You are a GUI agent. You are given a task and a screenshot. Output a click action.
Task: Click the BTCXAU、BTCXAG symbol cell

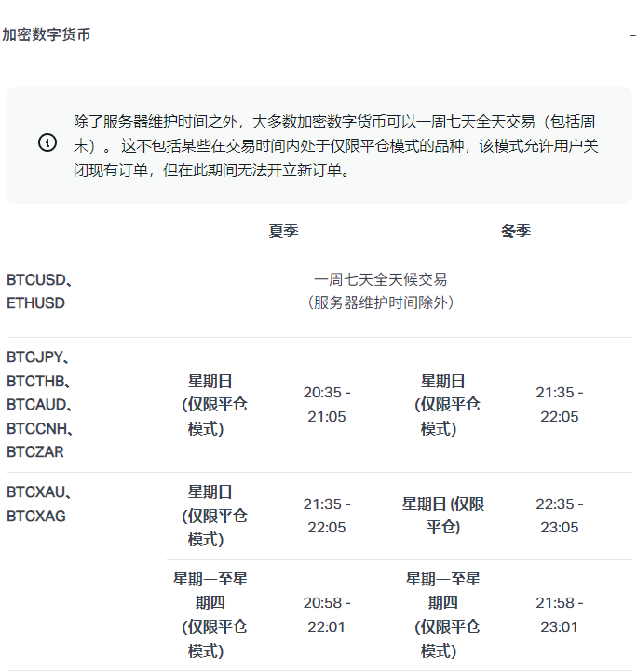coord(39,504)
